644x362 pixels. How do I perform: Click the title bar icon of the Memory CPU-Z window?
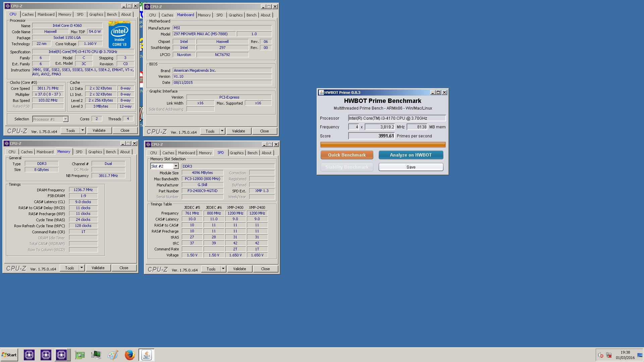pos(7,143)
